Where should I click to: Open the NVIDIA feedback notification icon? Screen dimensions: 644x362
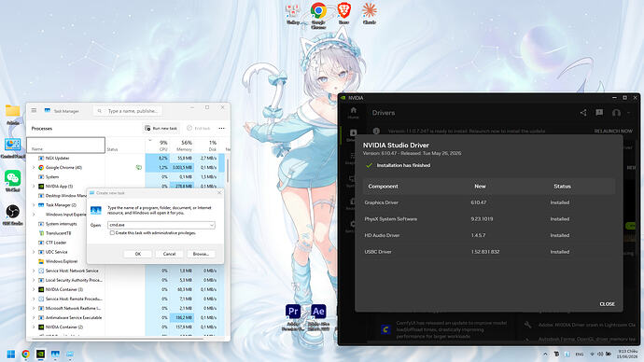599,113
